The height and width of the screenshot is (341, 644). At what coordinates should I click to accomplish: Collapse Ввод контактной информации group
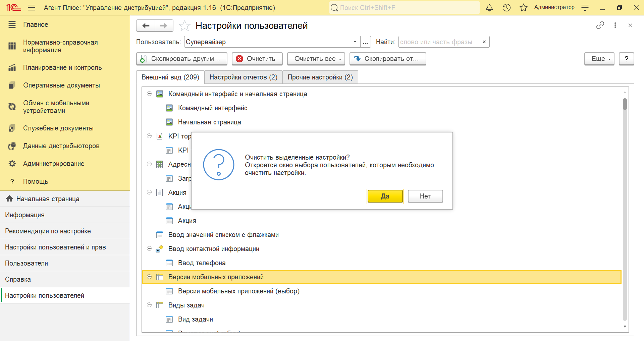pyautogui.click(x=149, y=249)
